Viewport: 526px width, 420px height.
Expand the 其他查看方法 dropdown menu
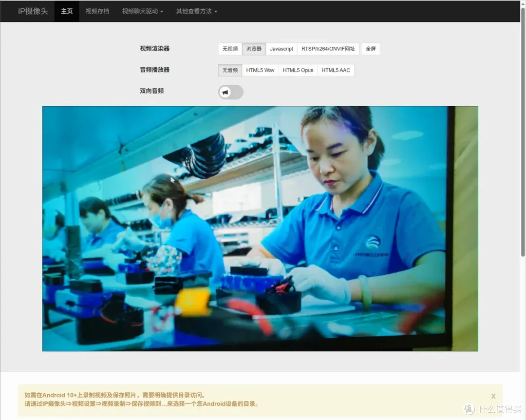197,11
